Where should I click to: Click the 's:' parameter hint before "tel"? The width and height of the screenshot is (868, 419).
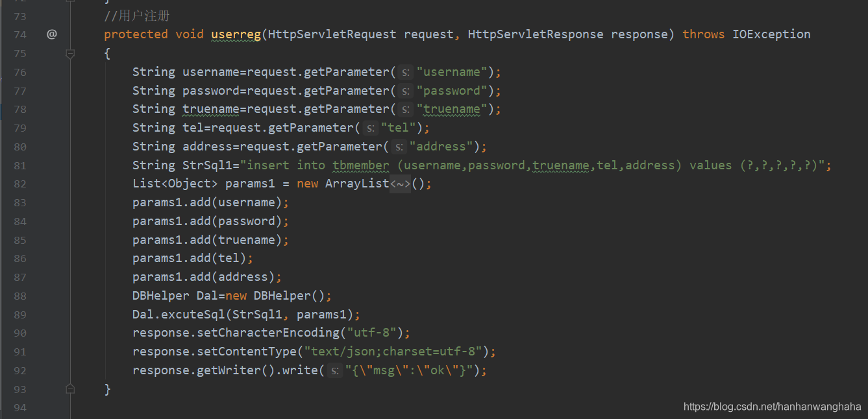click(x=369, y=128)
